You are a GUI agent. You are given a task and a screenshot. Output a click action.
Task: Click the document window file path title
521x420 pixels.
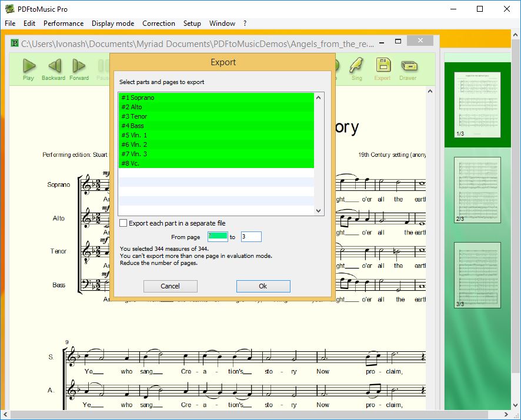tap(198, 43)
